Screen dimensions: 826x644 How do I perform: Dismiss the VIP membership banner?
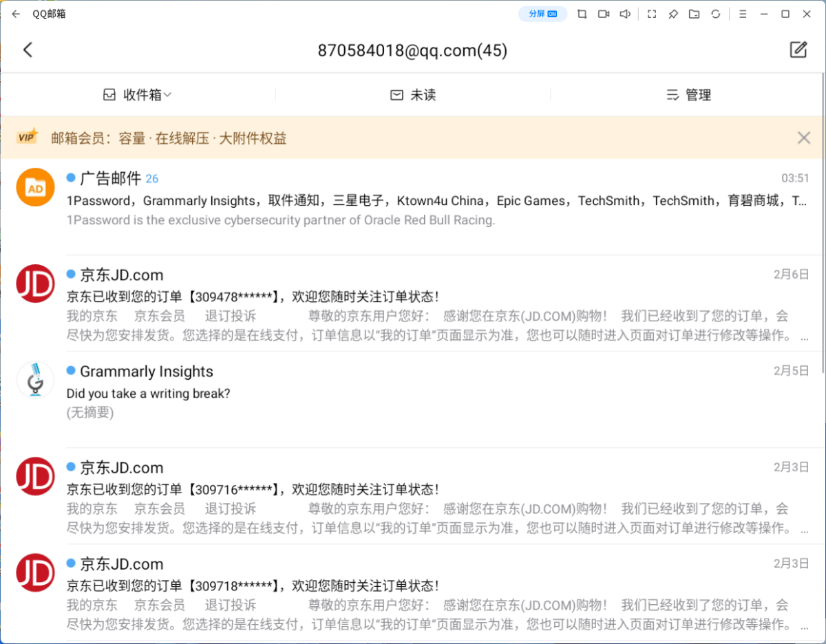click(803, 138)
